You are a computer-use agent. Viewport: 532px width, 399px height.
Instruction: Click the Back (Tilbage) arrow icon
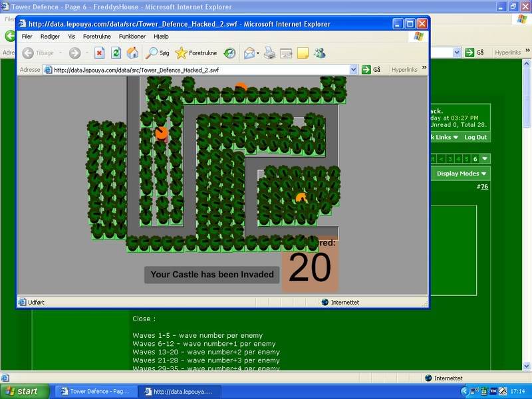pyautogui.click(x=28, y=53)
